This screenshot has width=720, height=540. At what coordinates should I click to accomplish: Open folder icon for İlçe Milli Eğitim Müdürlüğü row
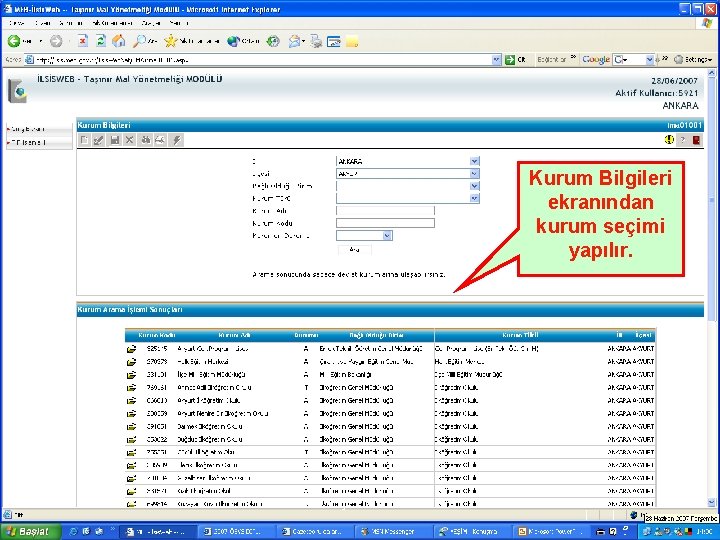131,375
